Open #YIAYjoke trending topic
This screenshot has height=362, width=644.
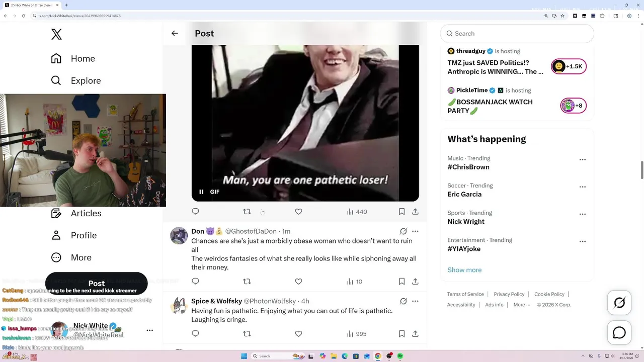464,248
